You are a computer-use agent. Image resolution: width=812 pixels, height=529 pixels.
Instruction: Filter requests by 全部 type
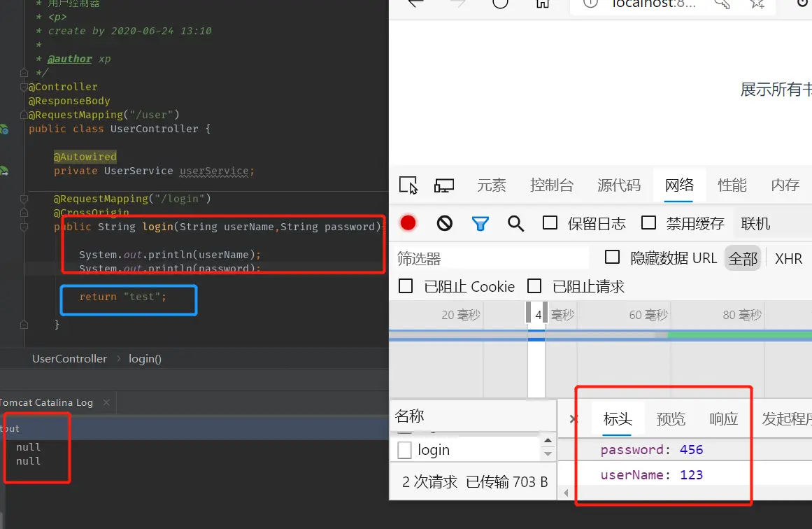pos(743,258)
